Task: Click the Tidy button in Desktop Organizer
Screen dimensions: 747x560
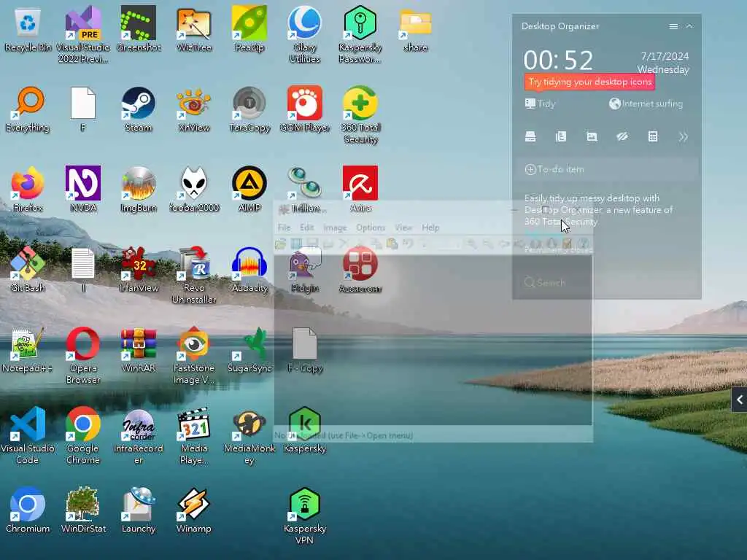Action: click(540, 104)
